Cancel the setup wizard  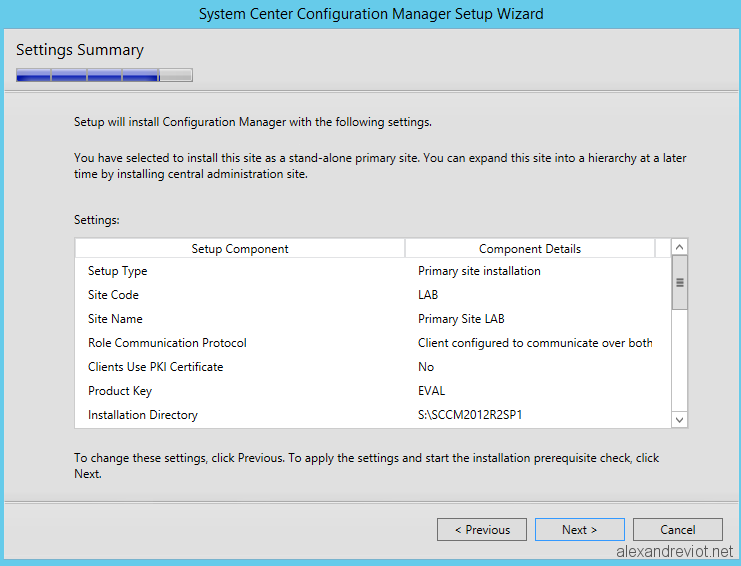click(x=678, y=530)
